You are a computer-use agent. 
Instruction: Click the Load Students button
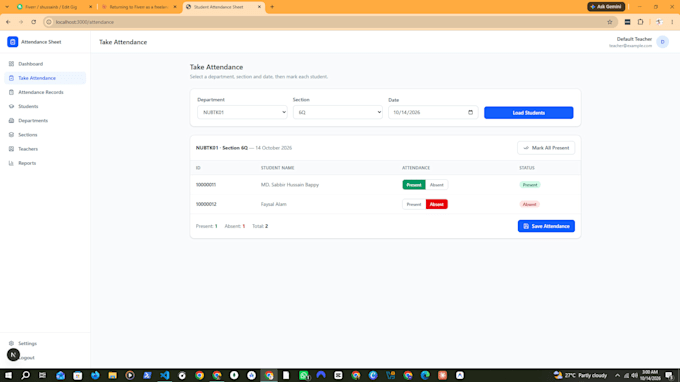tap(529, 113)
